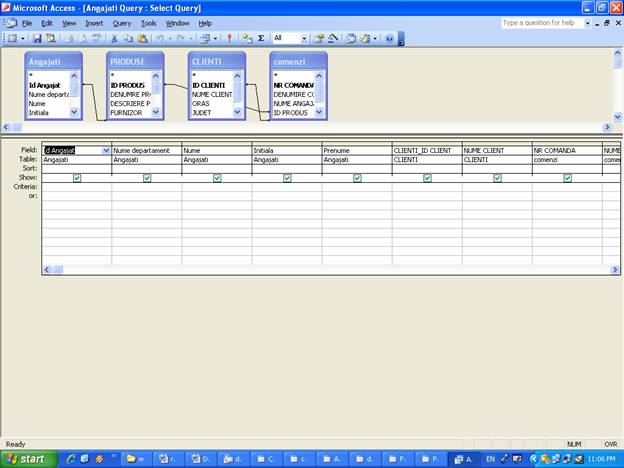Viewport: 624px width, 468px height.
Task: Paste using the clipboard toolbar icon
Action: (142, 38)
